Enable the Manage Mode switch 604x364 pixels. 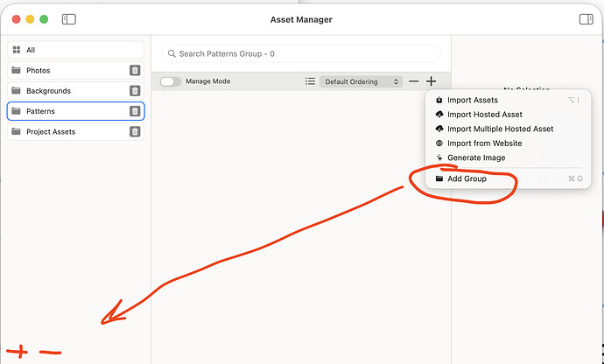tap(171, 81)
